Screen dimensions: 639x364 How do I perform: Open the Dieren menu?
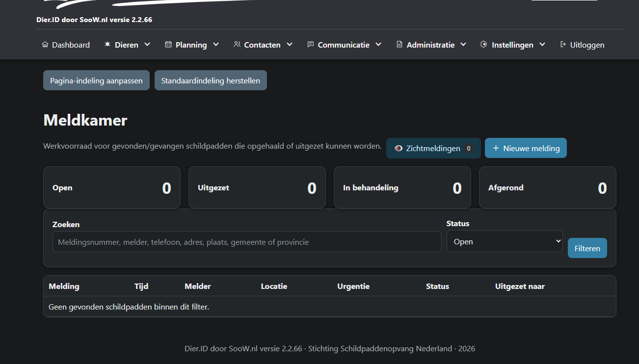click(127, 45)
